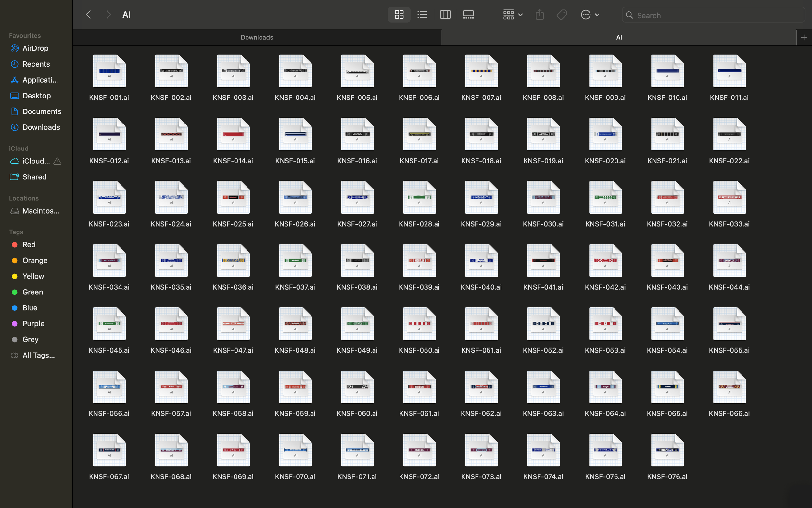
Task: Select the icon grid view
Action: tap(399, 14)
